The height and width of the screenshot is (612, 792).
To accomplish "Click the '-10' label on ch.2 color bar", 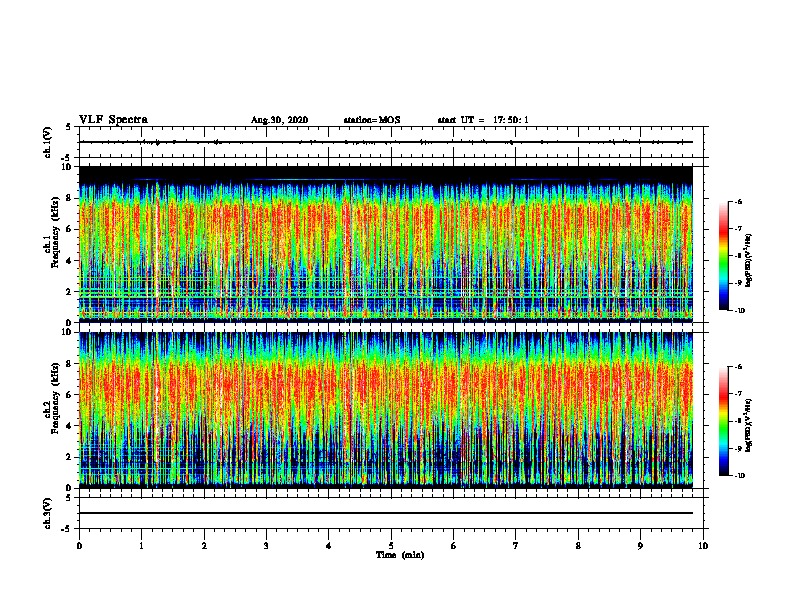I will point(739,476).
